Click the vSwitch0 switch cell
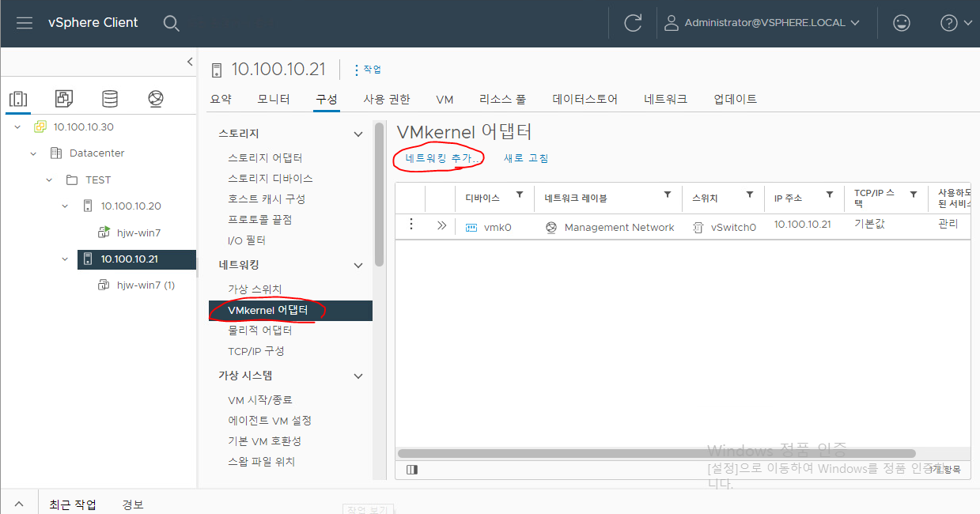Viewport: 980px width, 514px height. pos(725,227)
